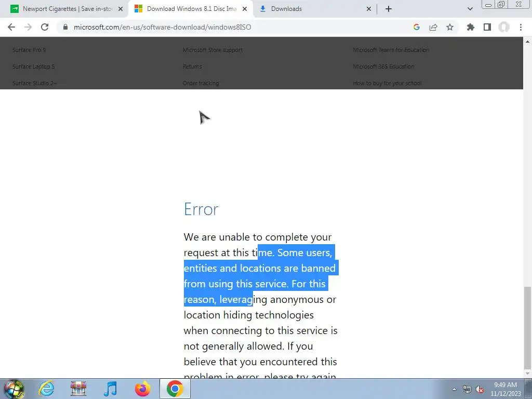Open Microsoft Store support link
Viewport: 532px width, 399px height.
click(x=212, y=50)
